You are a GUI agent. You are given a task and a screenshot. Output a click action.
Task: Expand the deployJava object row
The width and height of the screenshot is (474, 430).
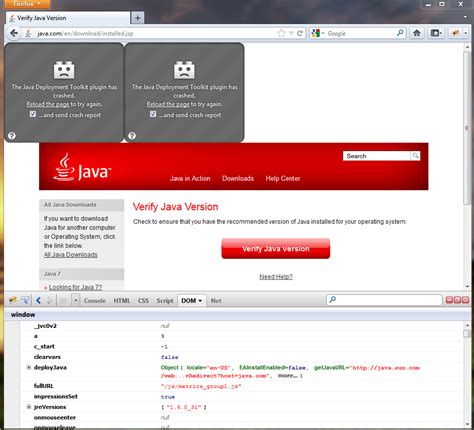click(x=29, y=367)
